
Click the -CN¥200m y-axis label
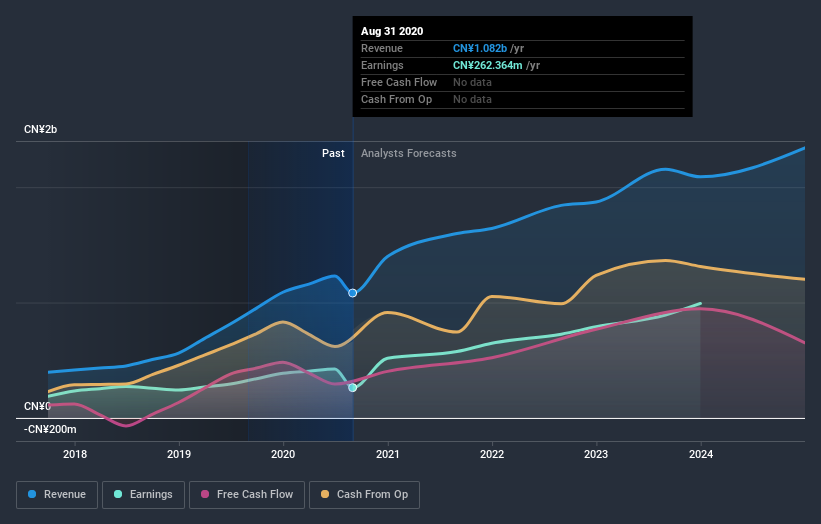tap(50, 429)
